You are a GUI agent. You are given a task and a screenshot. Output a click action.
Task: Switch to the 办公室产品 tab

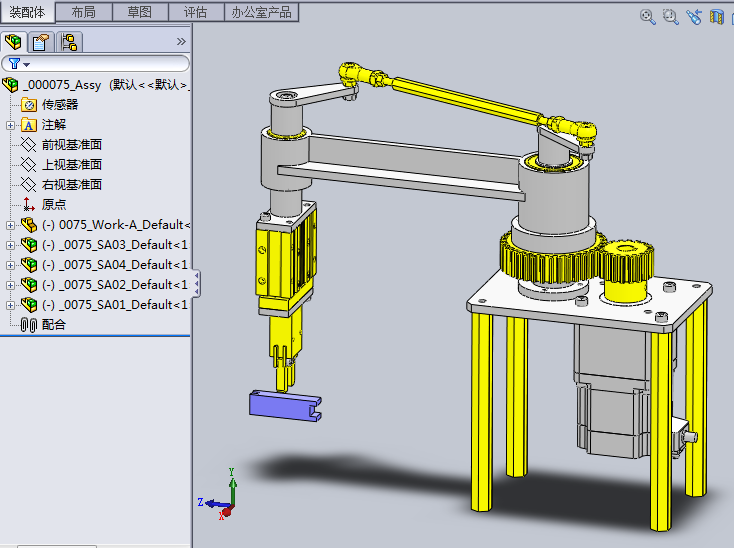pos(261,12)
